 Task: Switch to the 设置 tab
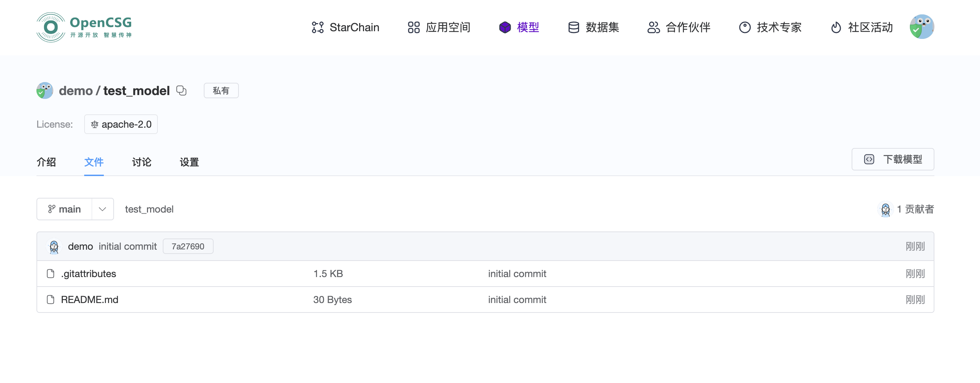click(189, 162)
